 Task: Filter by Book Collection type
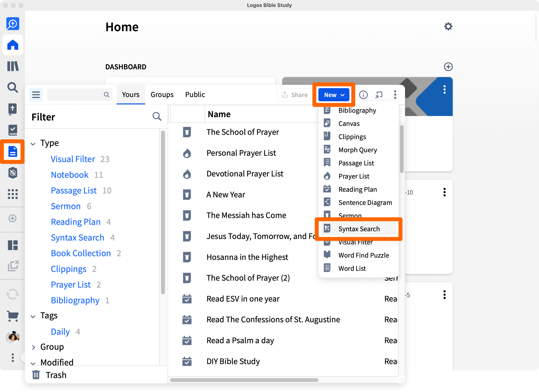tap(81, 253)
